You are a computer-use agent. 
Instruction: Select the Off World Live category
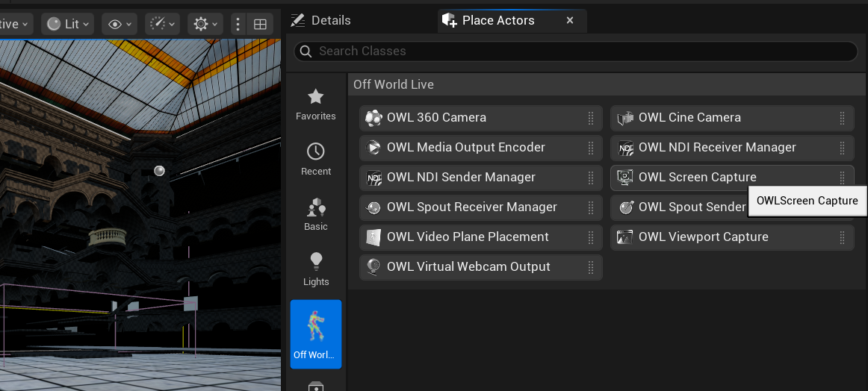click(315, 334)
